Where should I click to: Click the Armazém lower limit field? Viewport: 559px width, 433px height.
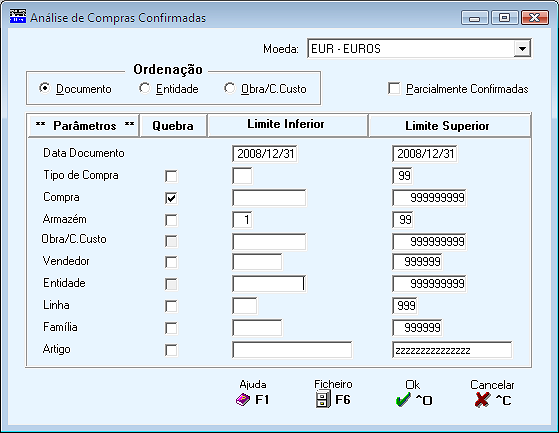tap(242, 220)
